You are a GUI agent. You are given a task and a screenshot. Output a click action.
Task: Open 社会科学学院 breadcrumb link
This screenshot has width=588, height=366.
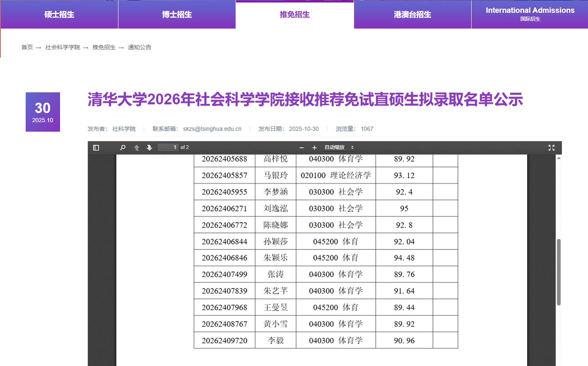62,48
